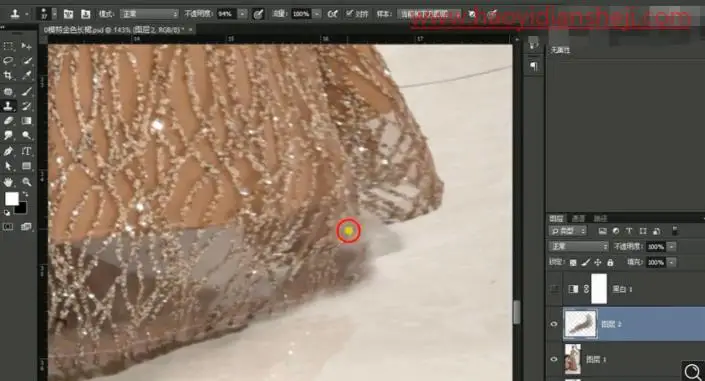Select the Eyedropper tool
This screenshot has height=381, width=705.
coord(27,76)
